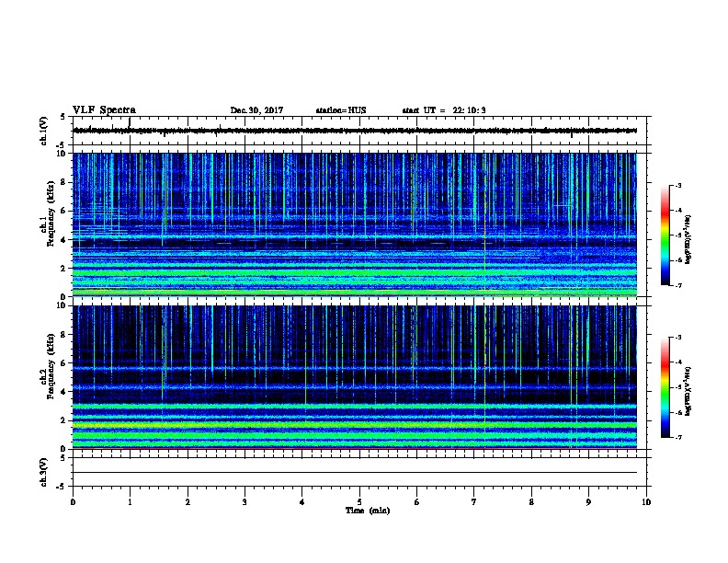Click the ch.1 voltage waveform trace
Image resolution: width=728 pixels, height=563 pixels.
pyautogui.click(x=355, y=131)
